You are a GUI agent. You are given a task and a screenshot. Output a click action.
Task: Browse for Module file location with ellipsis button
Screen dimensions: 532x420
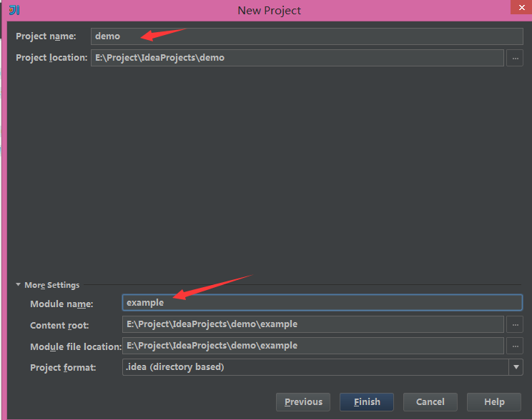click(515, 346)
